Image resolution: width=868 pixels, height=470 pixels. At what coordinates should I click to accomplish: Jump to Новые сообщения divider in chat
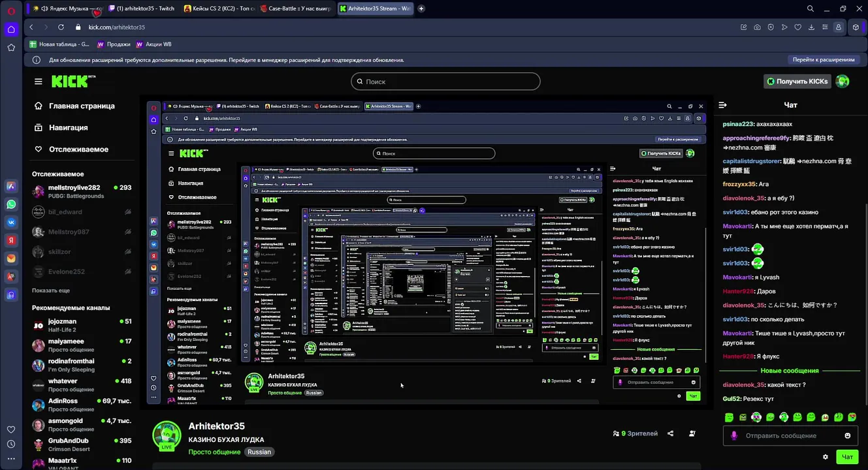(790, 371)
